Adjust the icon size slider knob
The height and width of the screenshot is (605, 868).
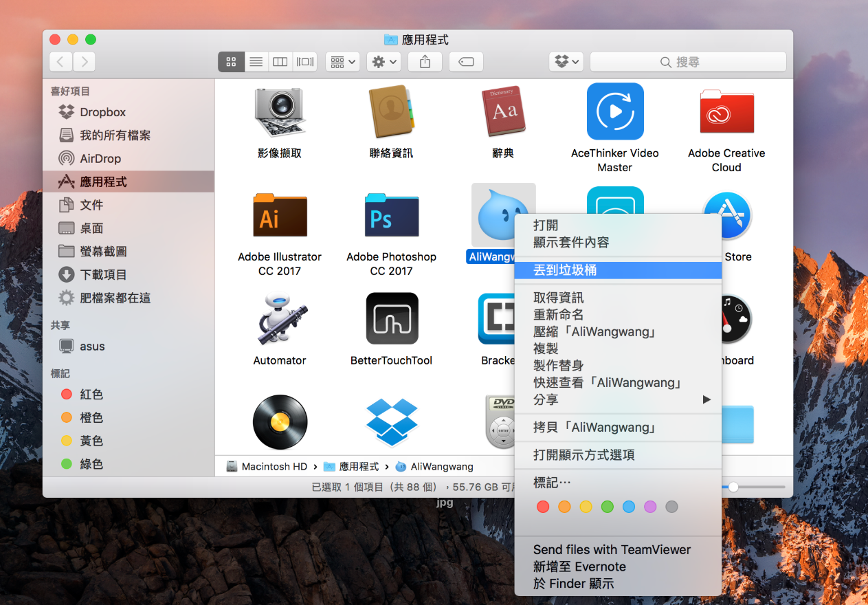click(x=733, y=487)
